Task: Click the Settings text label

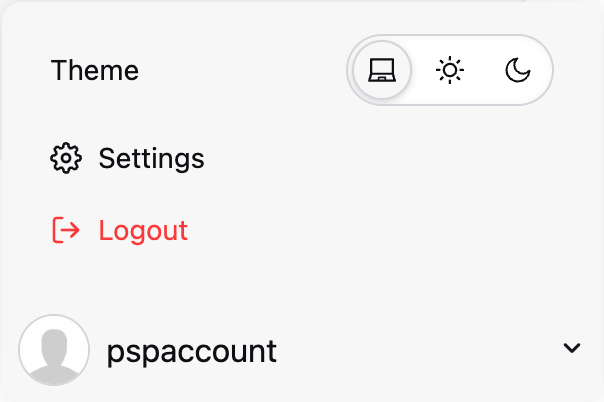Action: point(151,158)
